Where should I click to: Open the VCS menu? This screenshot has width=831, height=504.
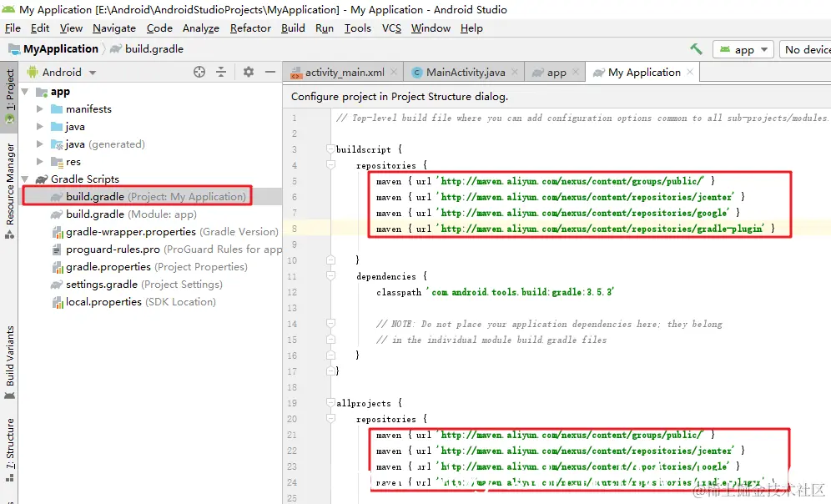[x=391, y=28]
